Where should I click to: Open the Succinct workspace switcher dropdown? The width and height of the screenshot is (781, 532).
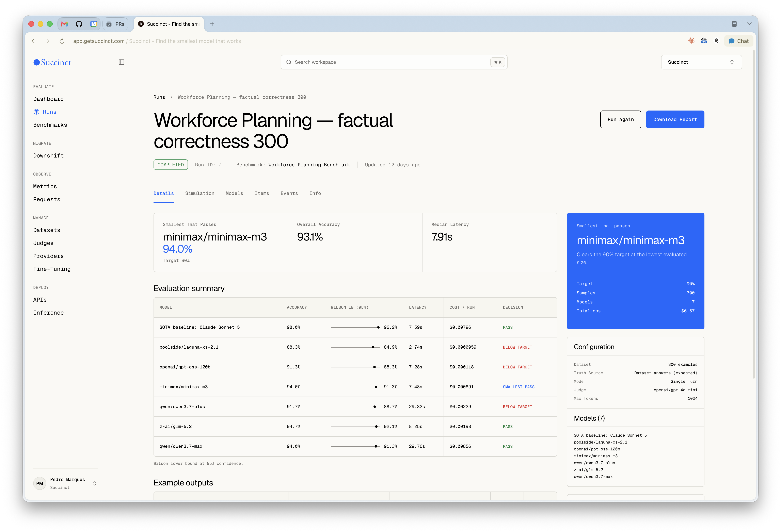pyautogui.click(x=701, y=62)
